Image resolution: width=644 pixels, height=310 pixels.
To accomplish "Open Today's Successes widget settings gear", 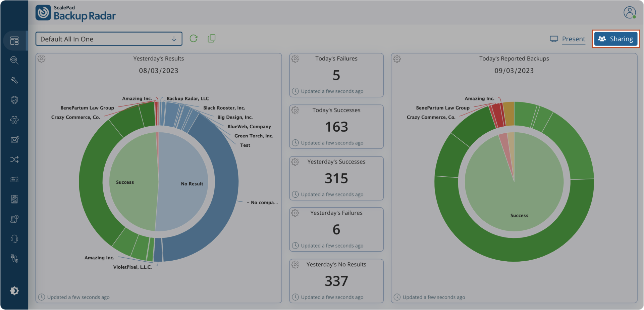I will (x=295, y=110).
